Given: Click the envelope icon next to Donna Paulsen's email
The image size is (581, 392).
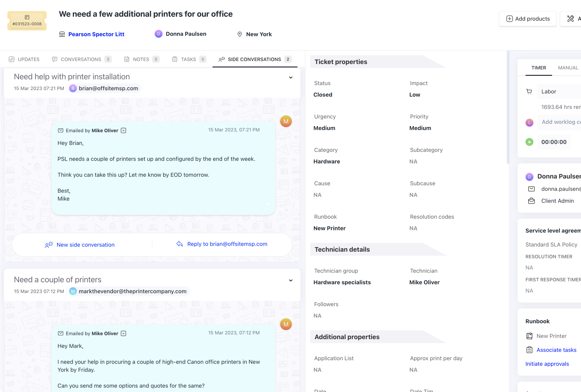Looking at the screenshot, I should tap(531, 189).
